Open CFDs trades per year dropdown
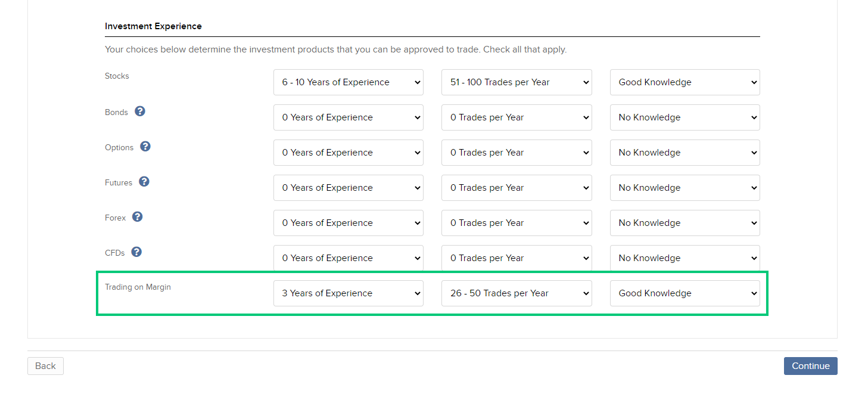The width and height of the screenshot is (868, 400). (517, 258)
